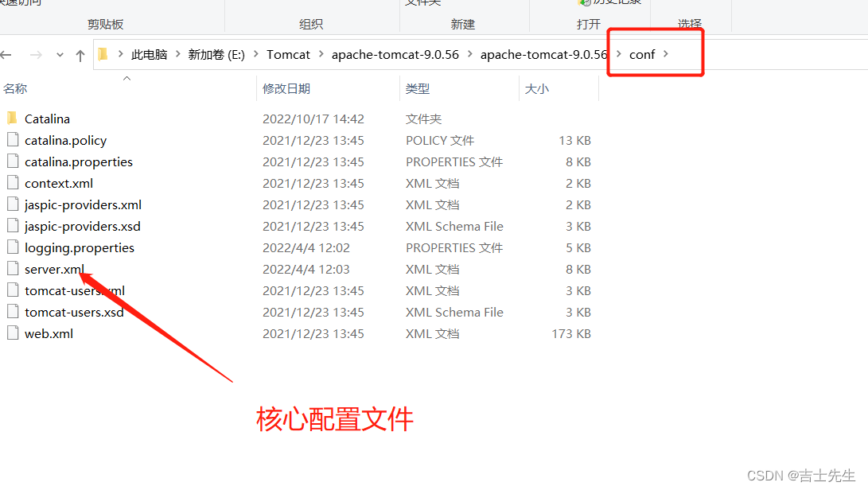Sort by 类型 column header
Image resolution: width=868 pixels, height=490 pixels.
[x=418, y=88]
